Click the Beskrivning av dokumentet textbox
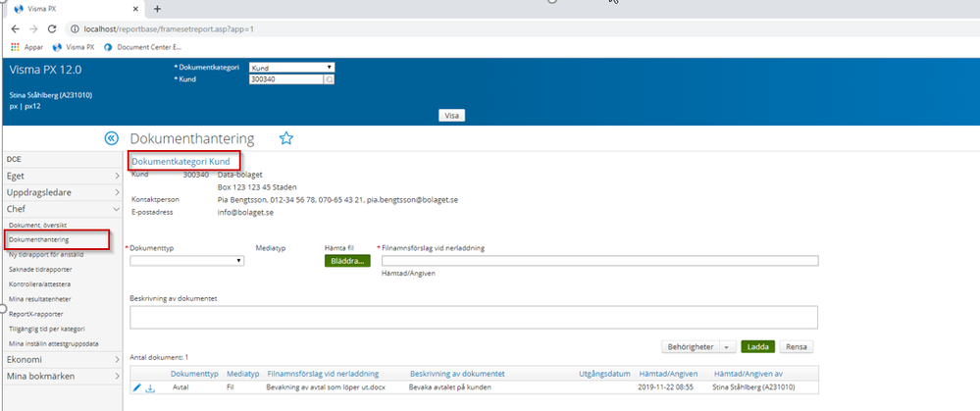This screenshot has width=980, height=411. tap(474, 317)
